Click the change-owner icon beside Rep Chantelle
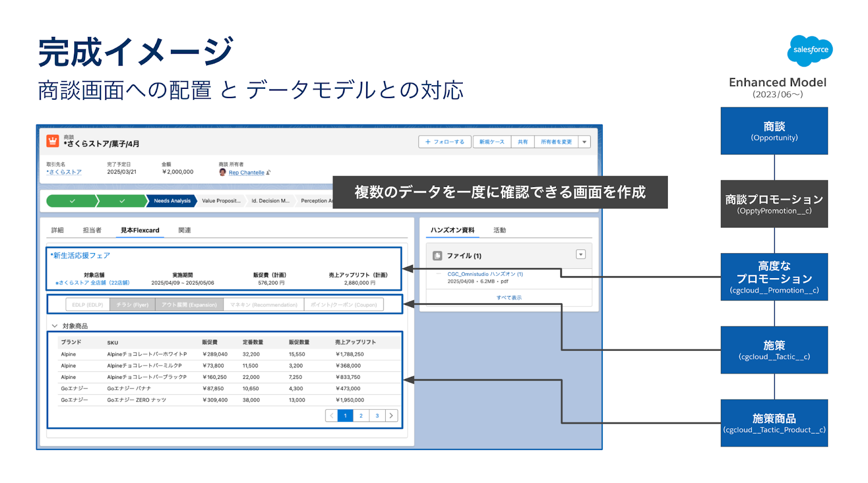This screenshot has width=868, height=483. 268,173
